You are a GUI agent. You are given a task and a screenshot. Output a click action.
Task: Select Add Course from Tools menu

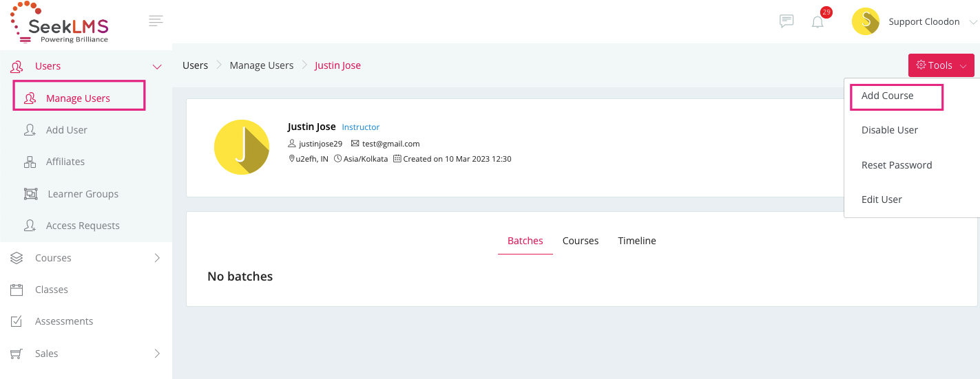point(887,96)
